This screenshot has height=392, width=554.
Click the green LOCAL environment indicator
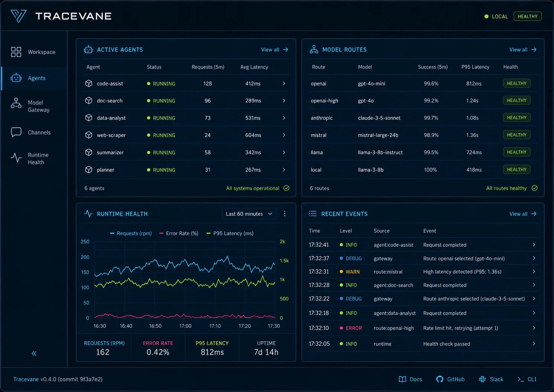point(496,16)
